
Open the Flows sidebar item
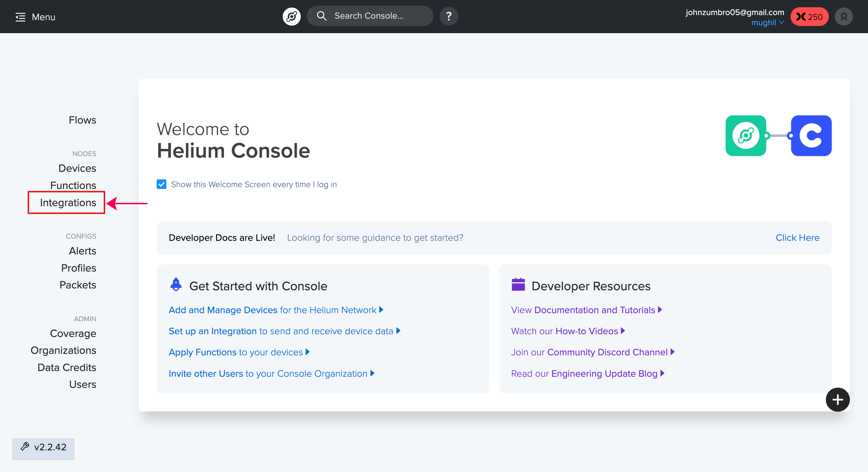(x=82, y=120)
